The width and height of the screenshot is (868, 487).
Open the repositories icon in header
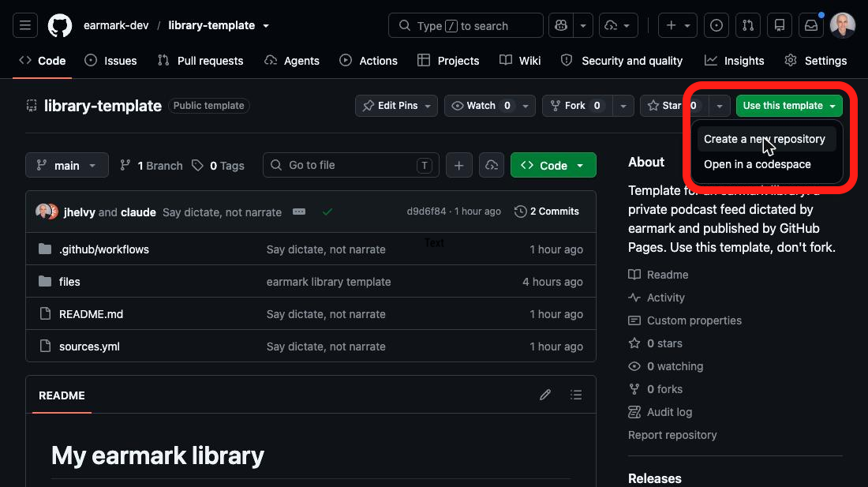coord(780,25)
